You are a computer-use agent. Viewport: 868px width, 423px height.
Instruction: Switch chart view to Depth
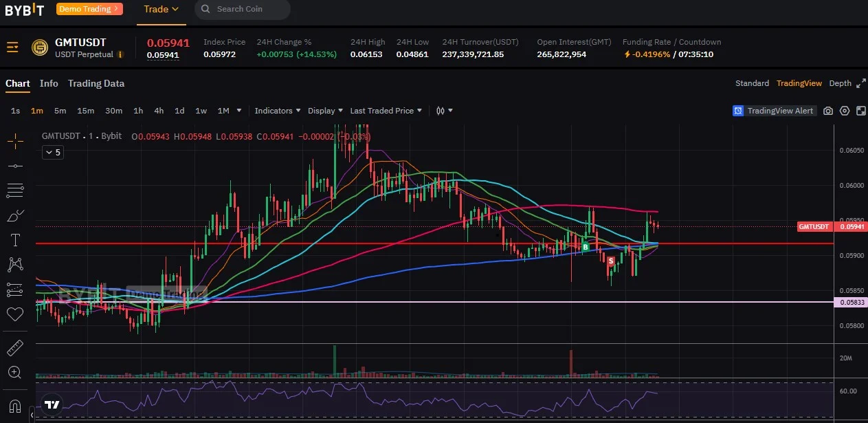pos(840,83)
